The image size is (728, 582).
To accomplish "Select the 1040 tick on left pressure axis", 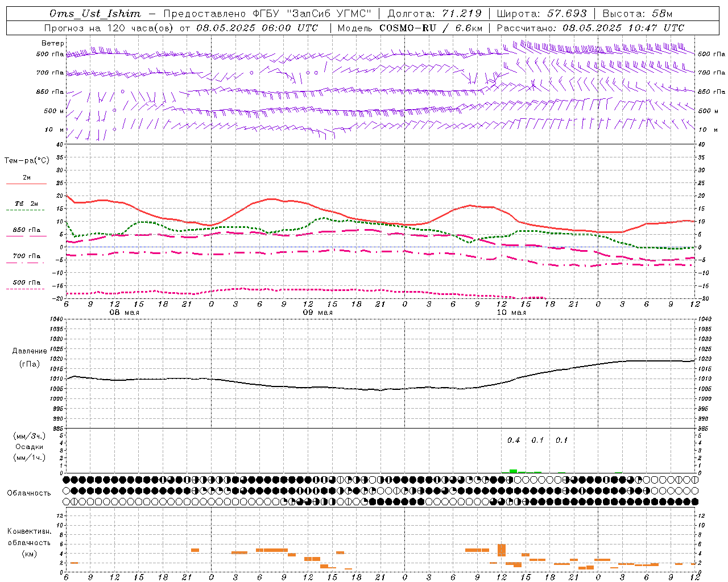I will pyautogui.click(x=55, y=319).
